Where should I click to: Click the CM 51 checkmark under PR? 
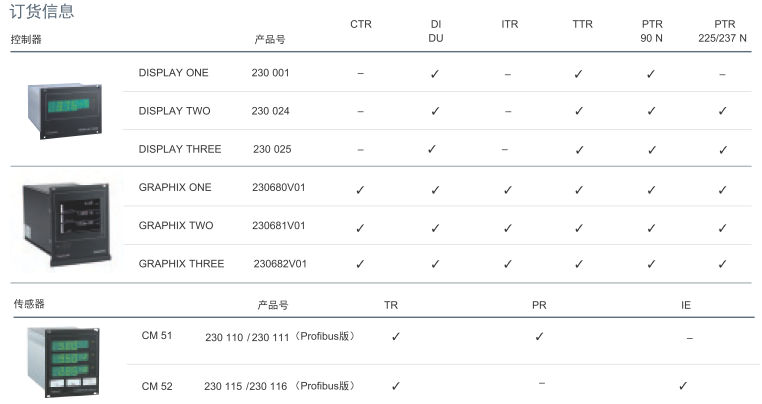pos(539,336)
